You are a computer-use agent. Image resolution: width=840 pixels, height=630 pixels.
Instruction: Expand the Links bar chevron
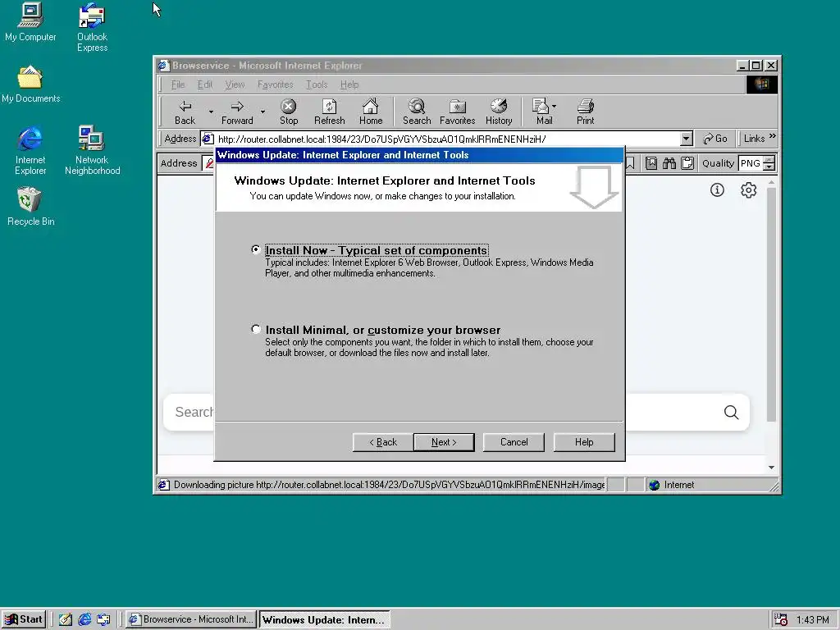click(773, 137)
